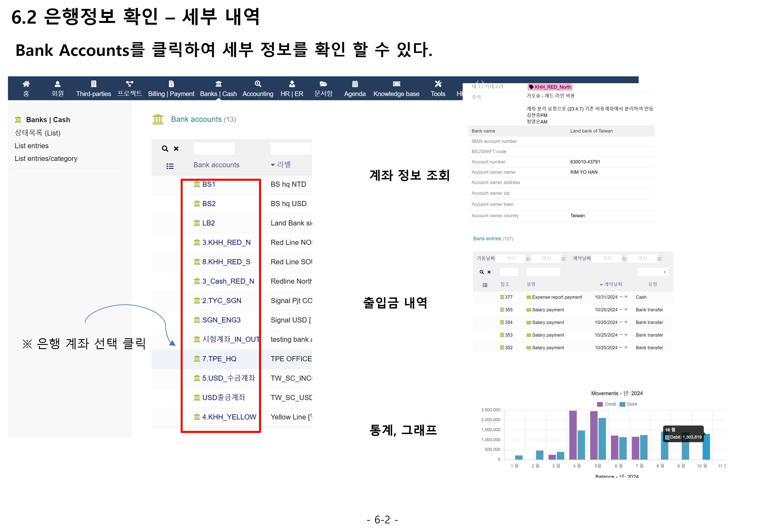Open calendar picker beside 계약날짜 까지 field
The height and width of the screenshot is (532, 761).
pyautogui.click(x=659, y=259)
